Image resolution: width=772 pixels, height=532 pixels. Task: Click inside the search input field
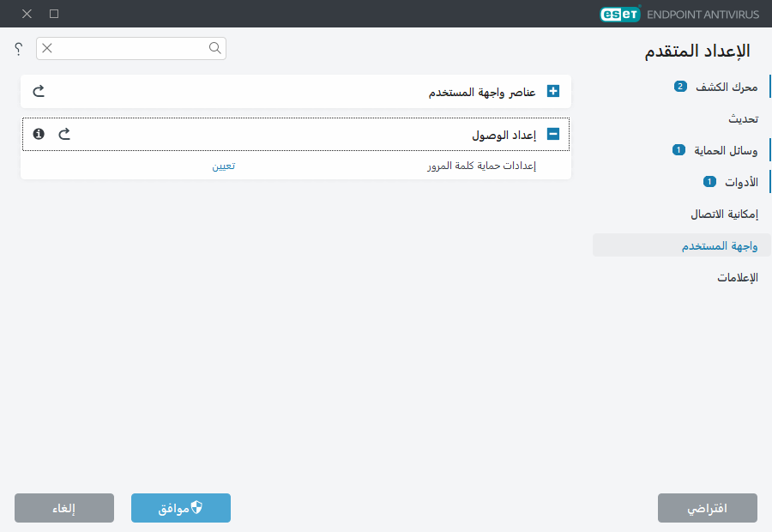[x=129, y=49]
